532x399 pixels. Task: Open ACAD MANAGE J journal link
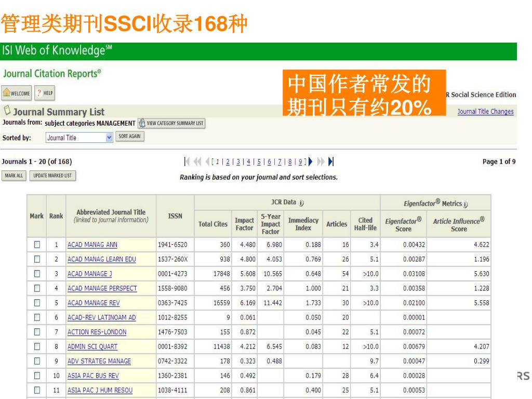[x=89, y=274]
